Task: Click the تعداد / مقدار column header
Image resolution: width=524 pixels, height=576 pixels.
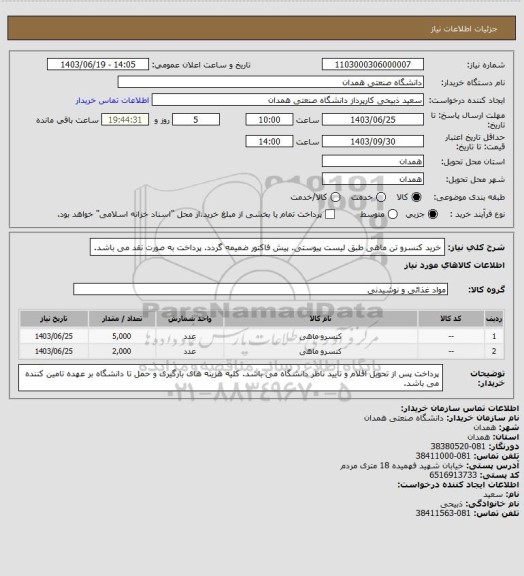Action: coord(122,319)
